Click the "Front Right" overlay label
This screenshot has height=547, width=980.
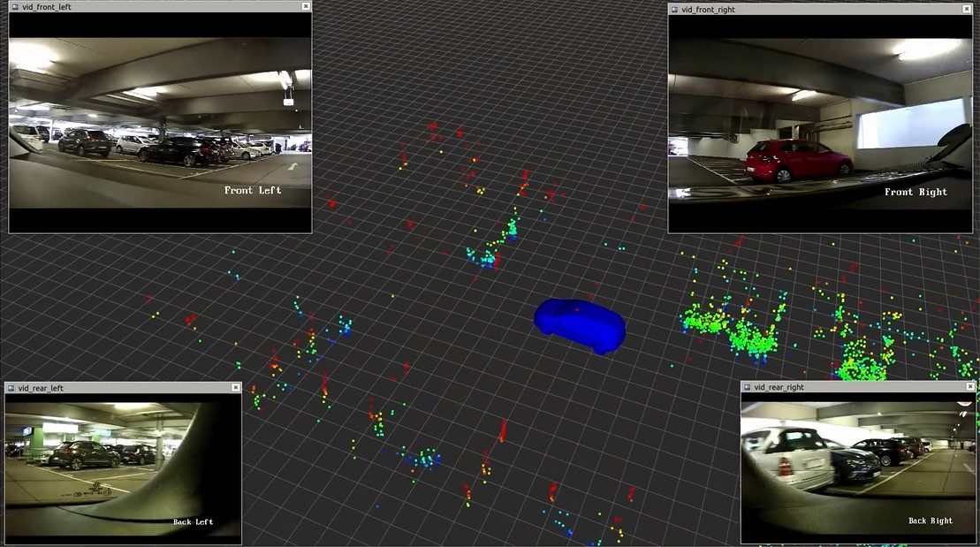915,192
